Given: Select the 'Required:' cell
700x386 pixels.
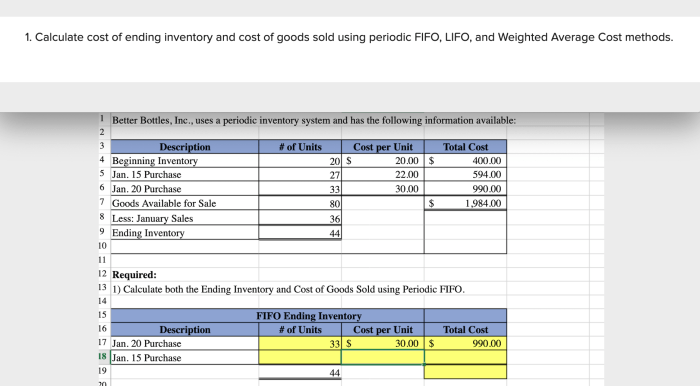Looking at the screenshot, I should [184, 274].
